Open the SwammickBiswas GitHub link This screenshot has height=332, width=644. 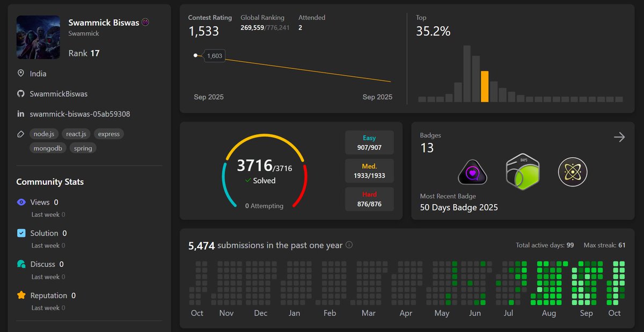(x=58, y=93)
